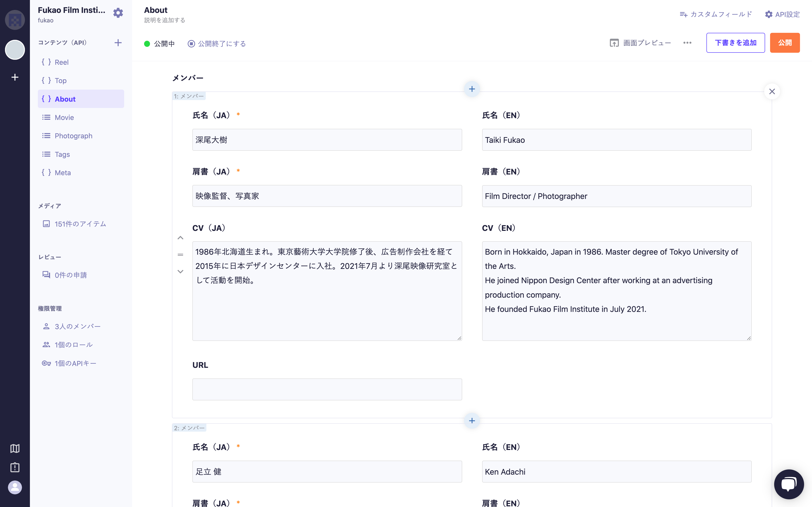Grab the member 1 reorder handle
Image resolution: width=812 pixels, height=507 pixels.
180,255
